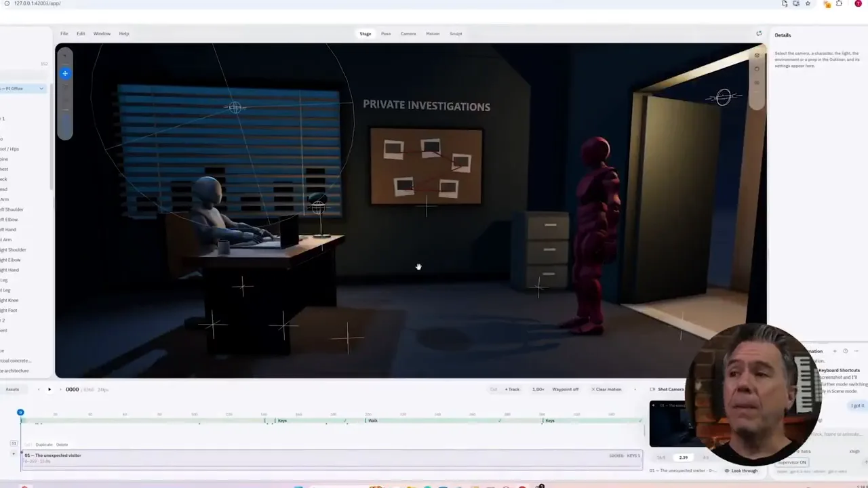The image size is (868, 488).
Task: Select Right Foot in the outliner
Action: [x=9, y=310]
